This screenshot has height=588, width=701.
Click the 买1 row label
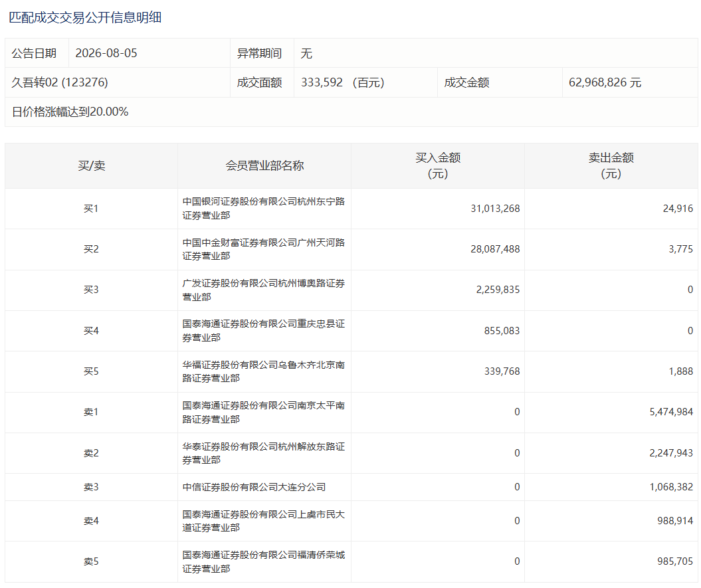point(91,209)
